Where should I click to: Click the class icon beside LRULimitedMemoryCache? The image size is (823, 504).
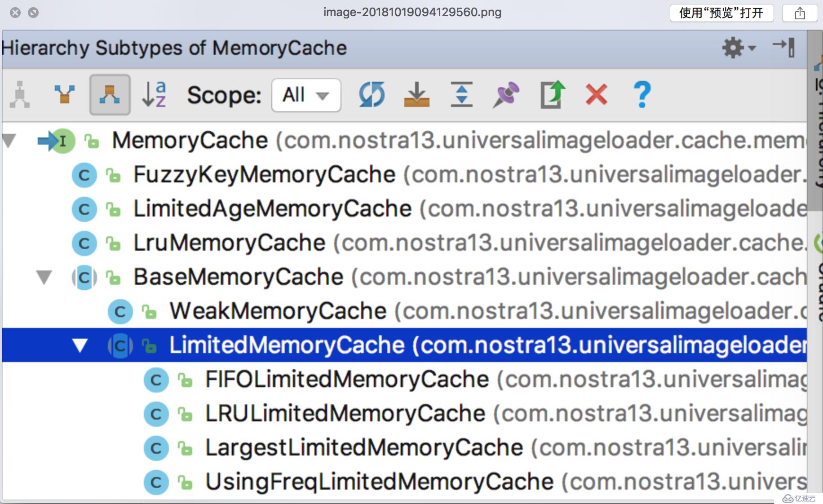pyautogui.click(x=156, y=414)
